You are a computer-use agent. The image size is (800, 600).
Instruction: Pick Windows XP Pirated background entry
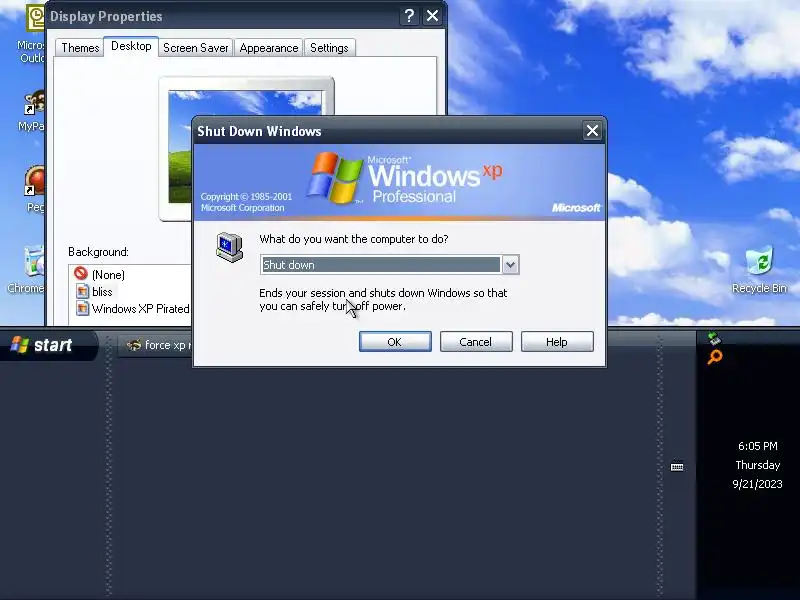[140, 309]
